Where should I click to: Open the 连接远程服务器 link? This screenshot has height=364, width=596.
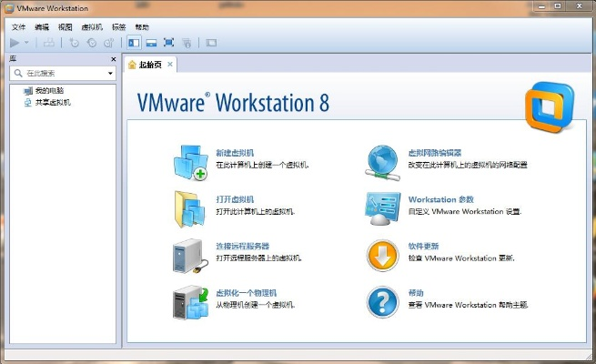243,247
